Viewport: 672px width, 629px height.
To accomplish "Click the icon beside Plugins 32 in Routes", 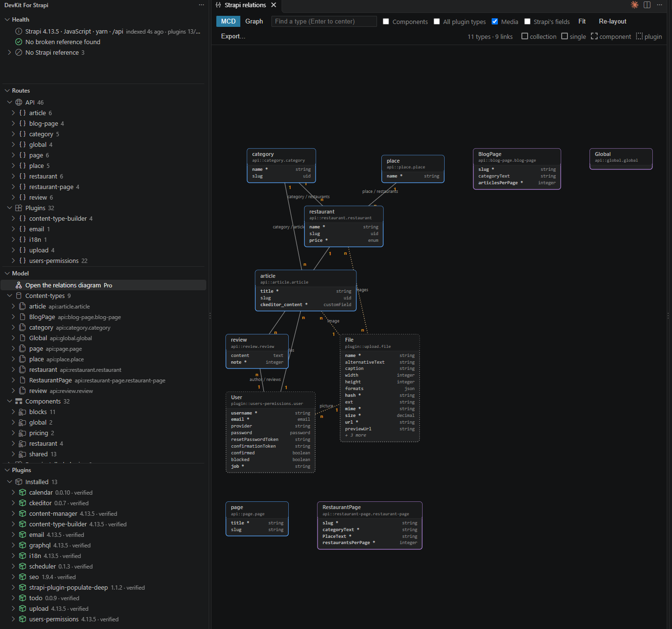I will [19, 208].
